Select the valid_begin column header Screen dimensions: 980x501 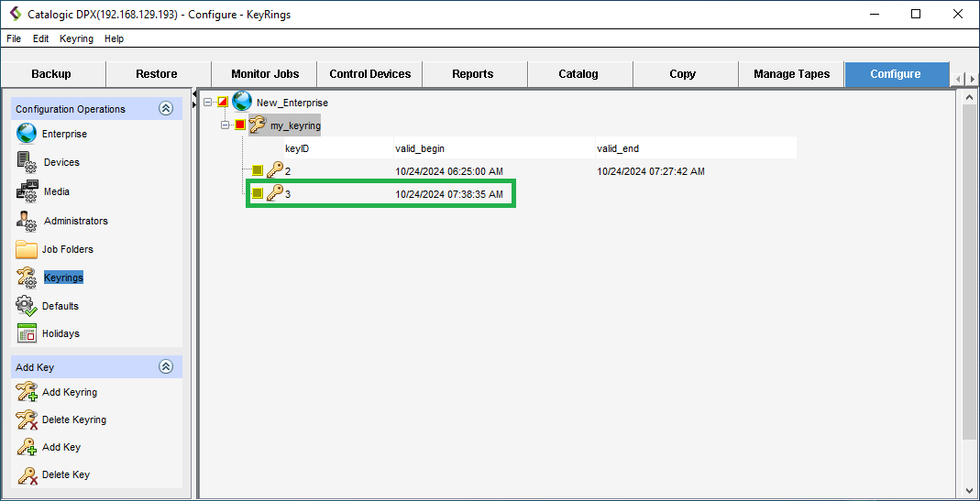click(x=420, y=148)
